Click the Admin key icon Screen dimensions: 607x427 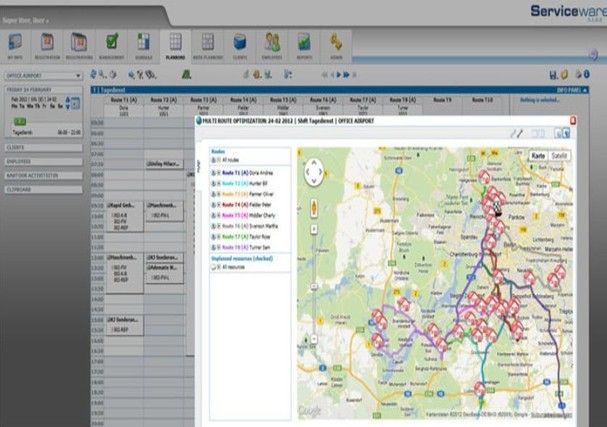[x=337, y=44]
